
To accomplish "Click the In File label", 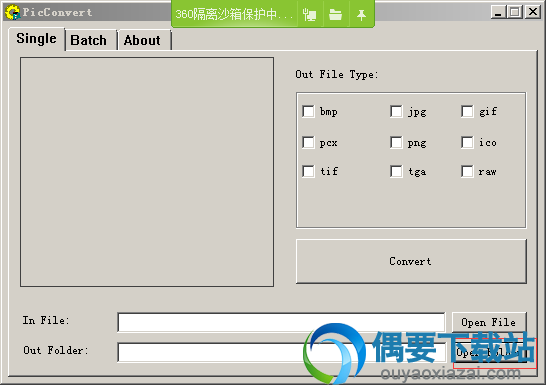I will [x=46, y=320].
